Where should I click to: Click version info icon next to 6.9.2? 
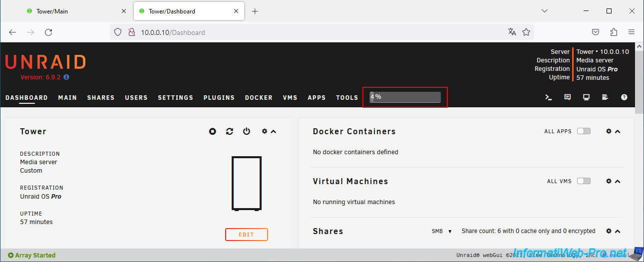[x=66, y=77]
